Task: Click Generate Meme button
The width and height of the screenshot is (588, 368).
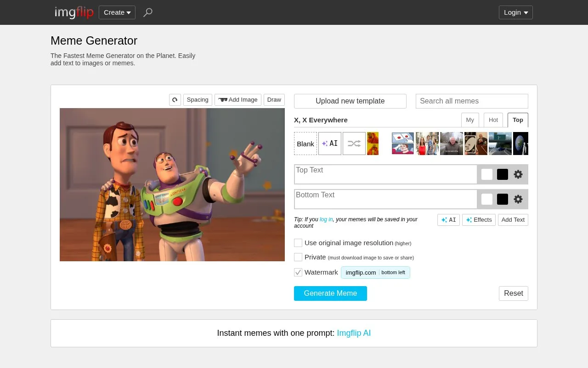Action: (330, 293)
